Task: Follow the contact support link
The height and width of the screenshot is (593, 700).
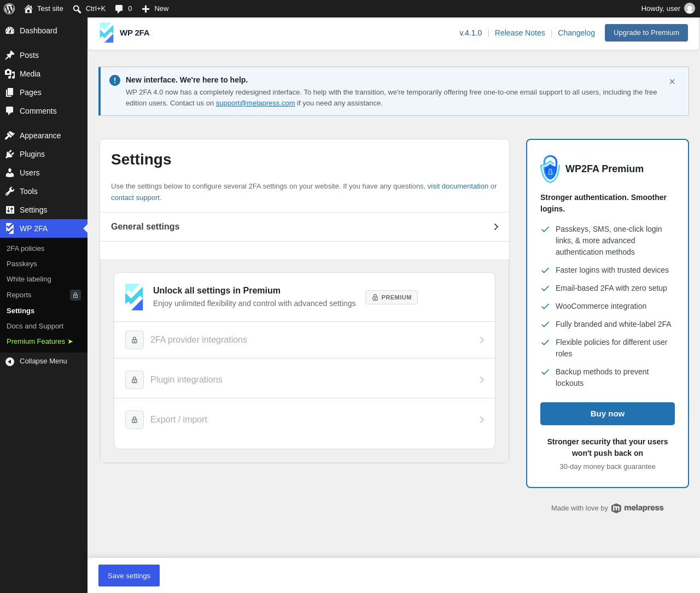Action: 136,198
